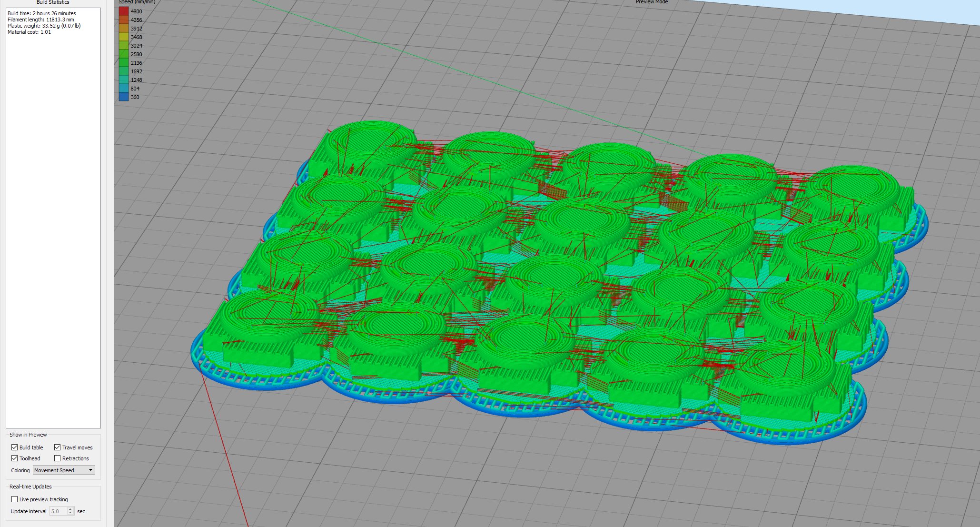
Task: Click the 'Coloring' label text
Action: pos(20,470)
